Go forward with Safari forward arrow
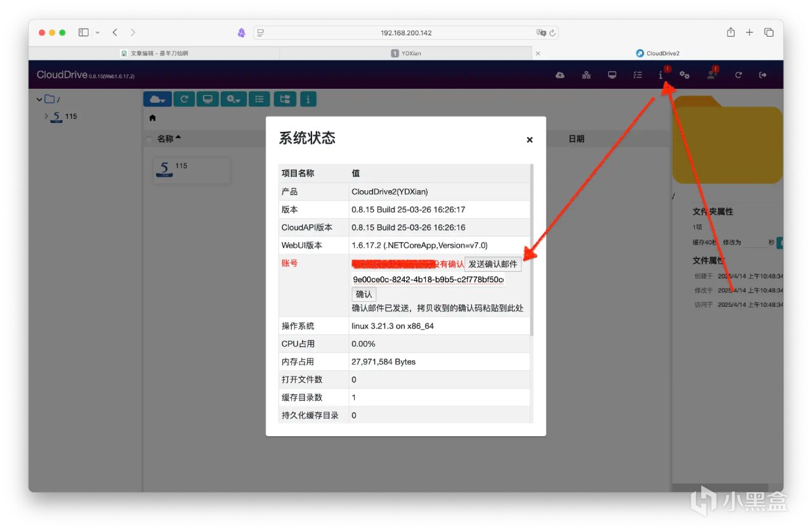812x530 pixels. pos(133,32)
